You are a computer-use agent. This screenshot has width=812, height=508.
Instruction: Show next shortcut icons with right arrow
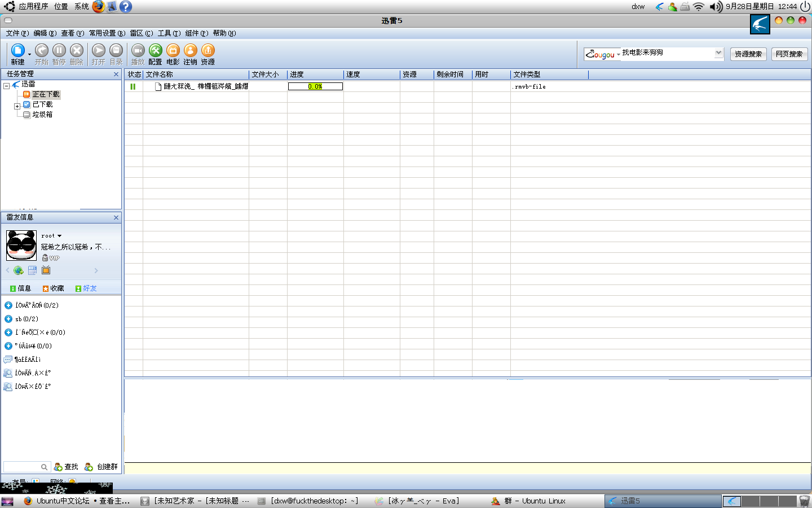[x=96, y=270]
